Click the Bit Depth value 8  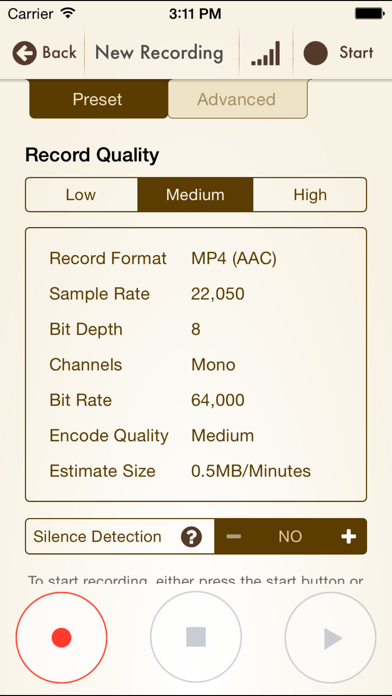pos(196,329)
